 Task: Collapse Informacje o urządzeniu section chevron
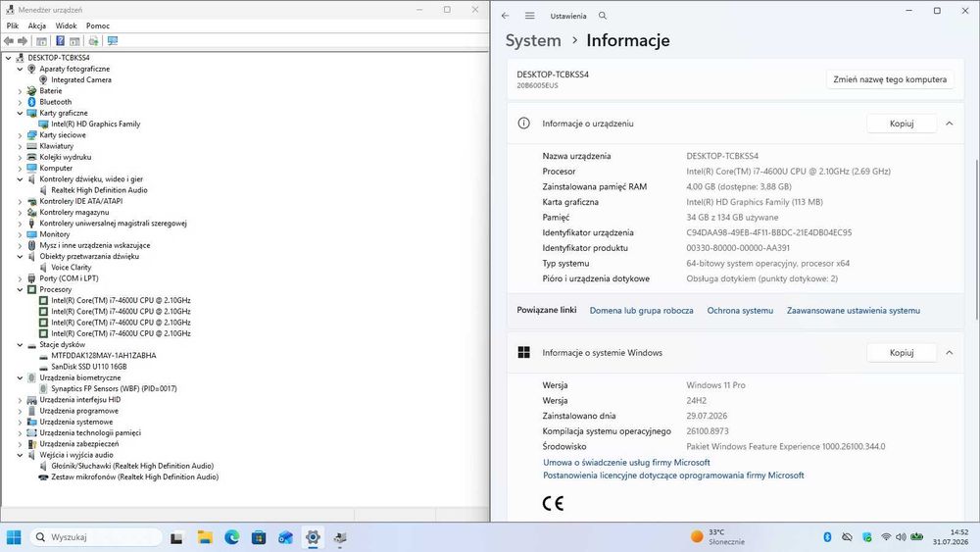pos(950,124)
